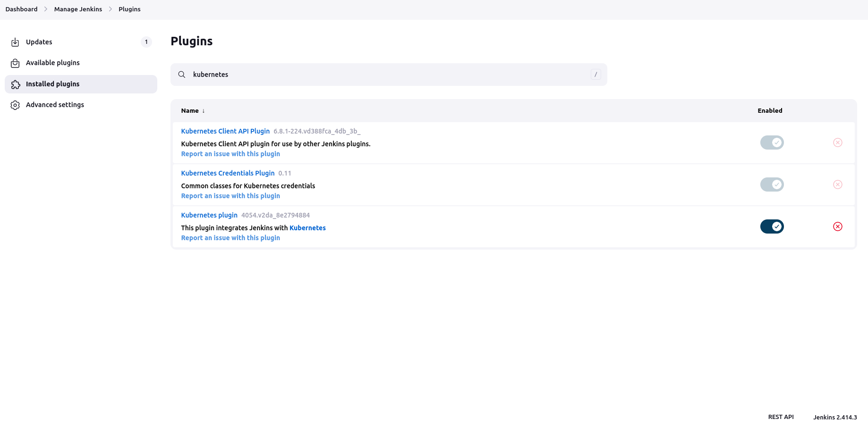Click the plugin search field containing kubernetes
This screenshot has width=868, height=427.
[389, 75]
